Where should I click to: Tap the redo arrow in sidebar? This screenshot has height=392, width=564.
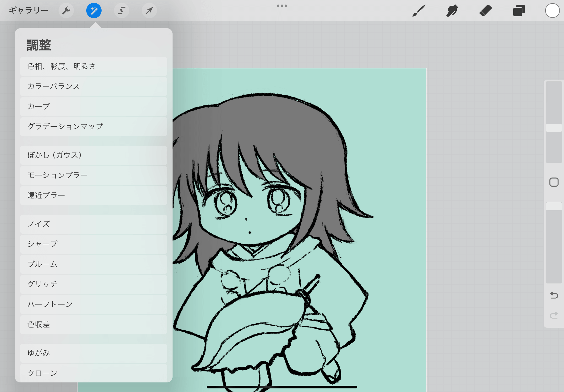point(554,315)
